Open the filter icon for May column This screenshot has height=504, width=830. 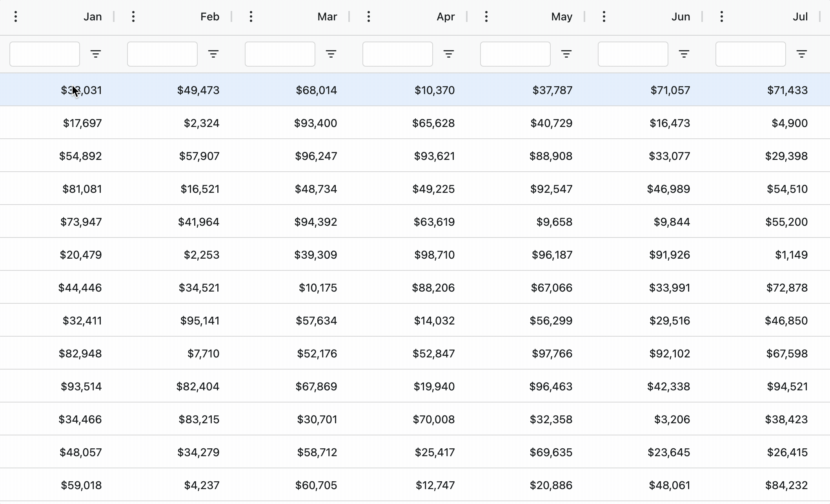pyautogui.click(x=566, y=54)
